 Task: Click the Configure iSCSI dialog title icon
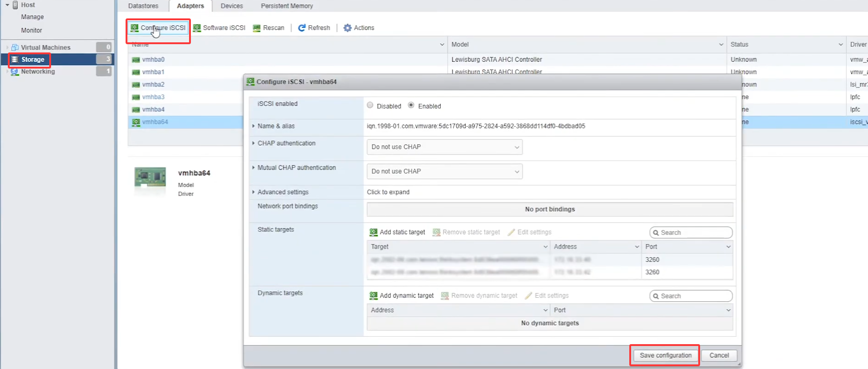pyautogui.click(x=250, y=81)
